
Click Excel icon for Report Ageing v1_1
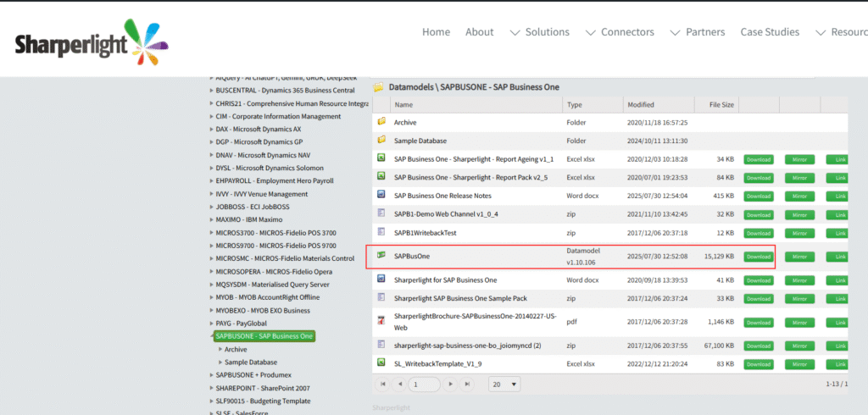[381, 159]
